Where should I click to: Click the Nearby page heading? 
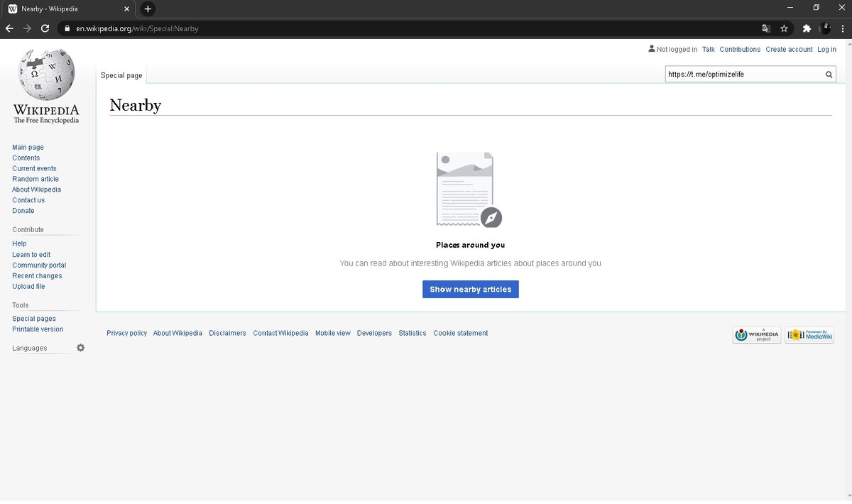pyautogui.click(x=136, y=105)
